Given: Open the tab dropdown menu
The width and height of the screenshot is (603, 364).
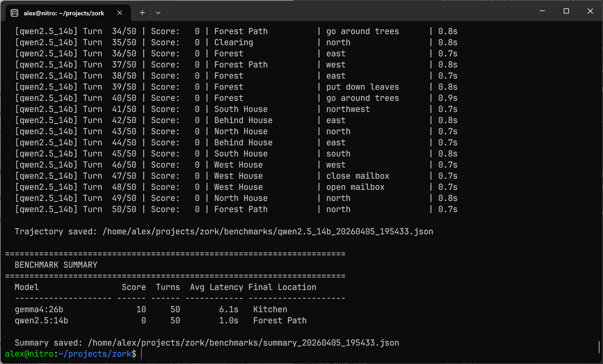Looking at the screenshot, I should point(158,13).
